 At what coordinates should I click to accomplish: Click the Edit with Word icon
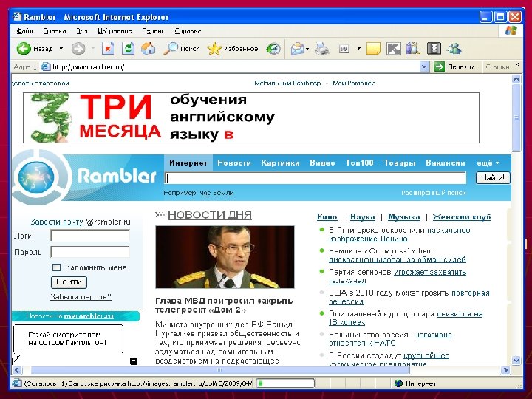tap(344, 50)
